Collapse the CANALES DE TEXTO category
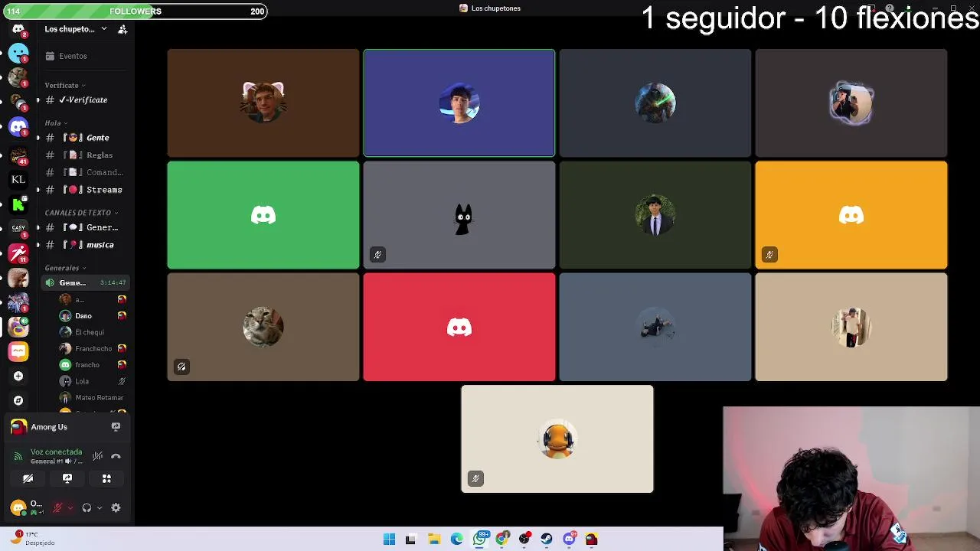This screenshot has height=551, width=980. click(81, 213)
